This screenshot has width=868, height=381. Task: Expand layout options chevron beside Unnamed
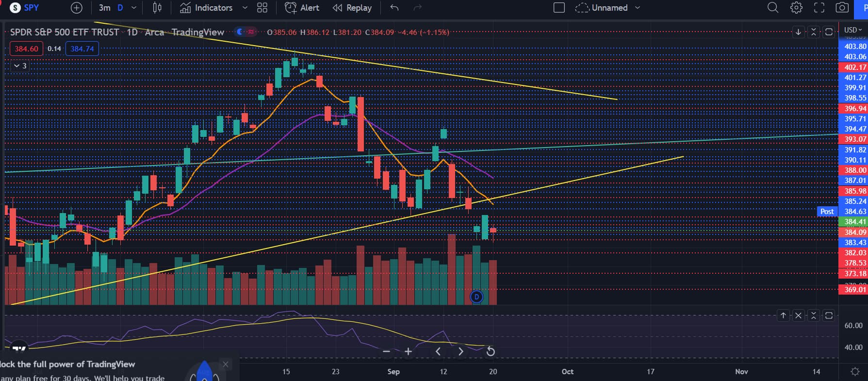coord(638,8)
